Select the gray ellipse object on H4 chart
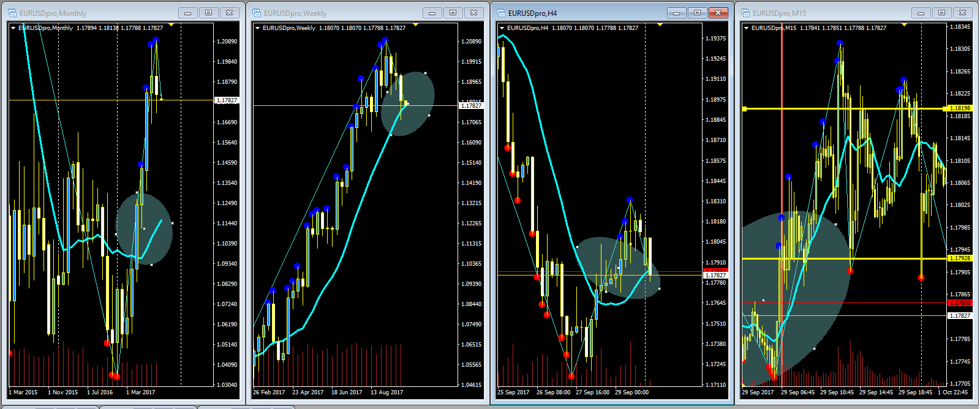The height and width of the screenshot is (409, 980). (x=618, y=268)
